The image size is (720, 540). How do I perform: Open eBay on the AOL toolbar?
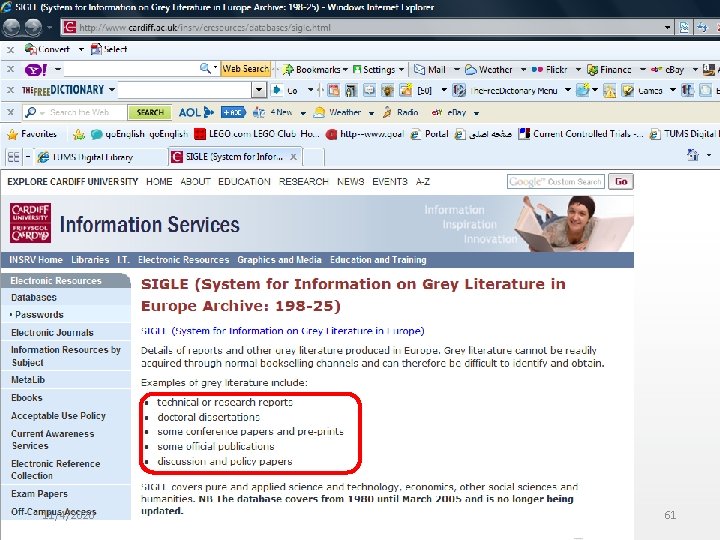[449, 112]
